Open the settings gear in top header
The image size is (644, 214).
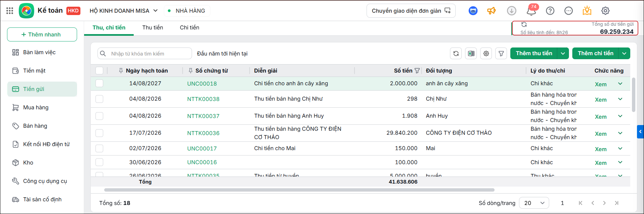(x=605, y=11)
